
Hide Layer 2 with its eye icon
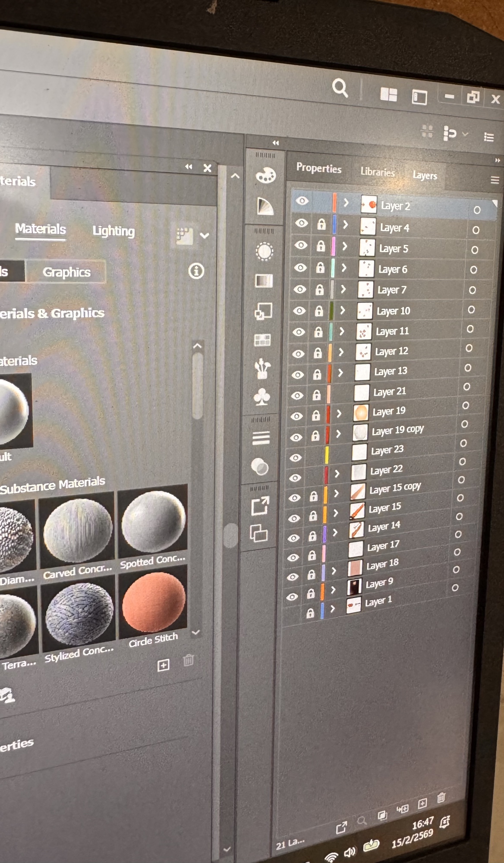302,201
